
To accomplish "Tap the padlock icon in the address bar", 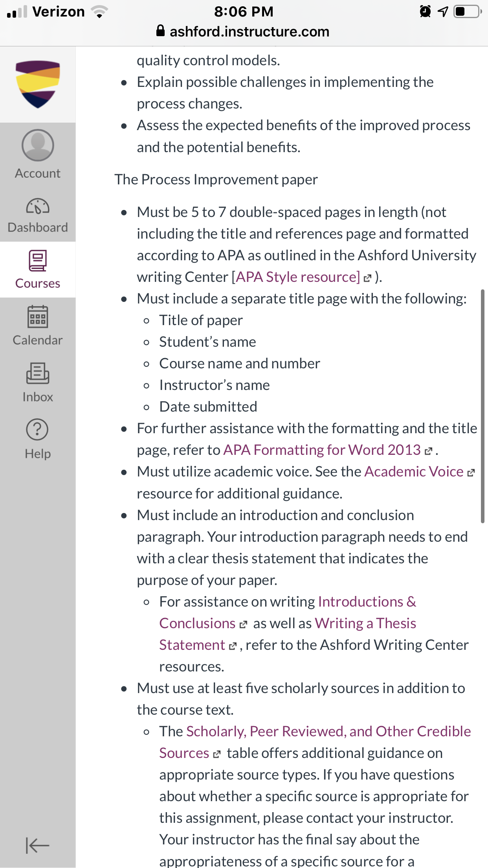I will 160,31.
